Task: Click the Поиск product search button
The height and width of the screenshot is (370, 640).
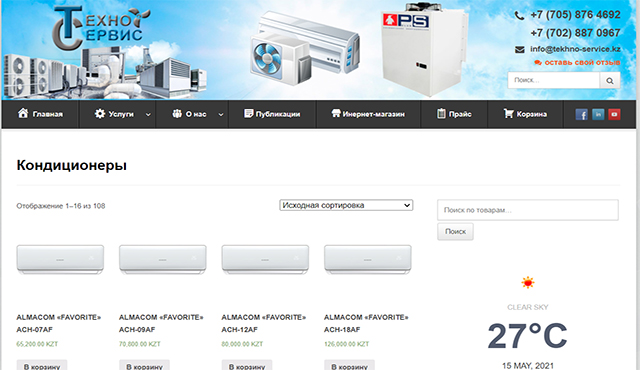Action: coord(456,231)
